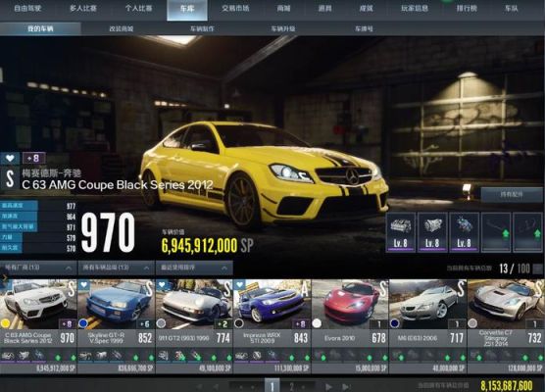Open the last empty part slot at the right edge
The width and height of the screenshot is (545, 392).
pyautogui.click(x=528, y=232)
